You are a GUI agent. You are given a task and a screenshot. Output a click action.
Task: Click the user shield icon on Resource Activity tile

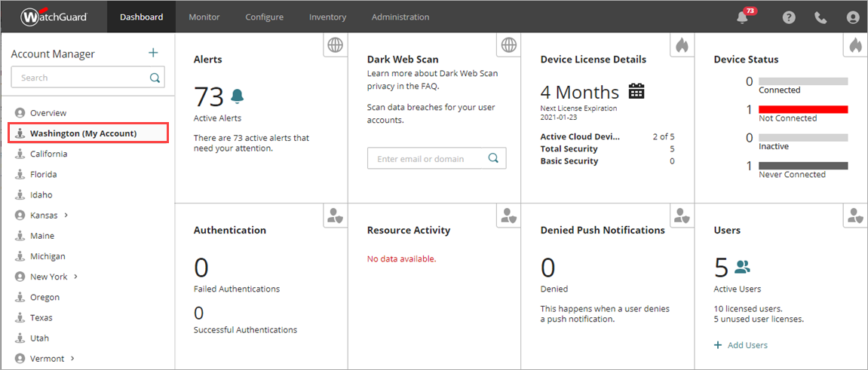[508, 216]
